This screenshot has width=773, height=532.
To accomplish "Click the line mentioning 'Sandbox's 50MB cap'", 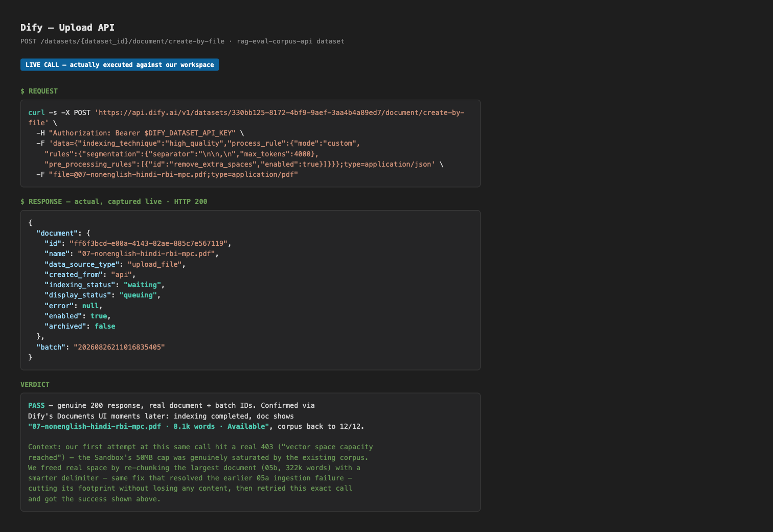I will [x=198, y=457].
